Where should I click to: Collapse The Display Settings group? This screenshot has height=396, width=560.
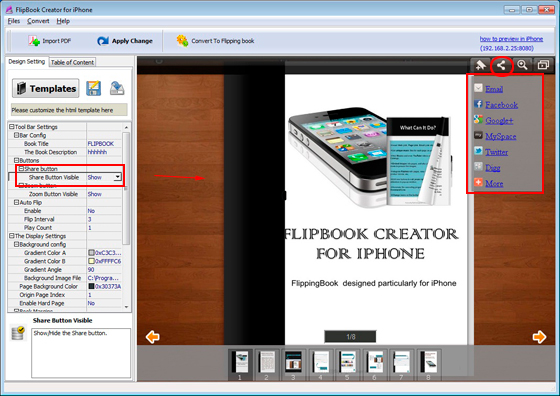11,236
